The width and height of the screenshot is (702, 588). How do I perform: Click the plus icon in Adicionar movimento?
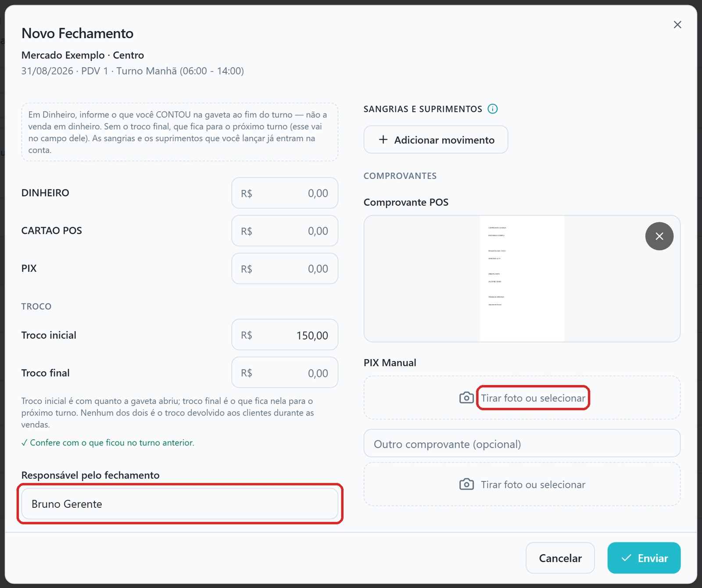(383, 139)
